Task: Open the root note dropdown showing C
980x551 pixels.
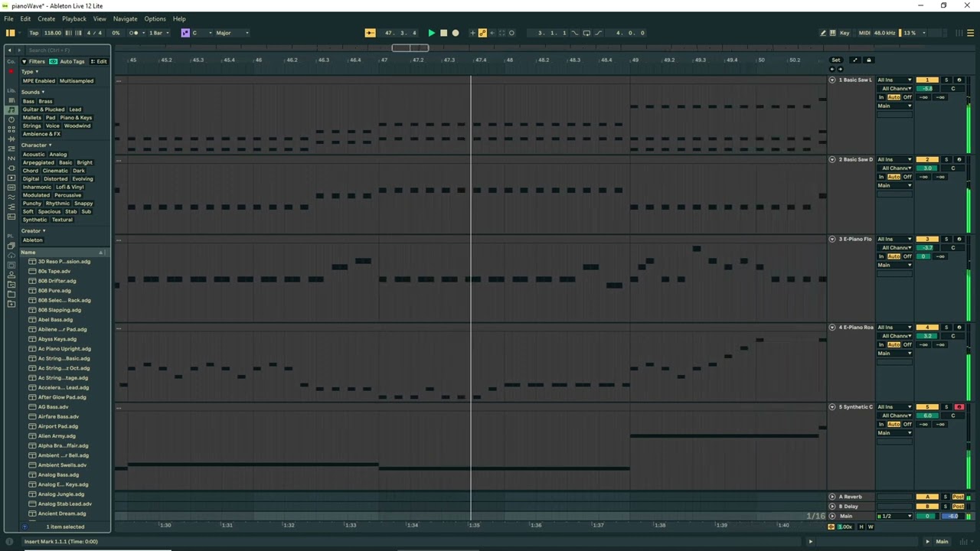Action: [x=201, y=33]
